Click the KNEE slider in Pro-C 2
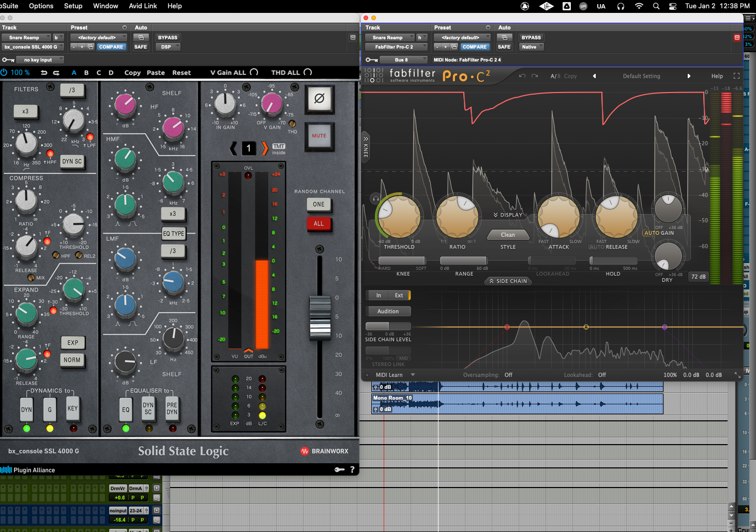Viewport: 756px width, 532px height. coord(403,261)
